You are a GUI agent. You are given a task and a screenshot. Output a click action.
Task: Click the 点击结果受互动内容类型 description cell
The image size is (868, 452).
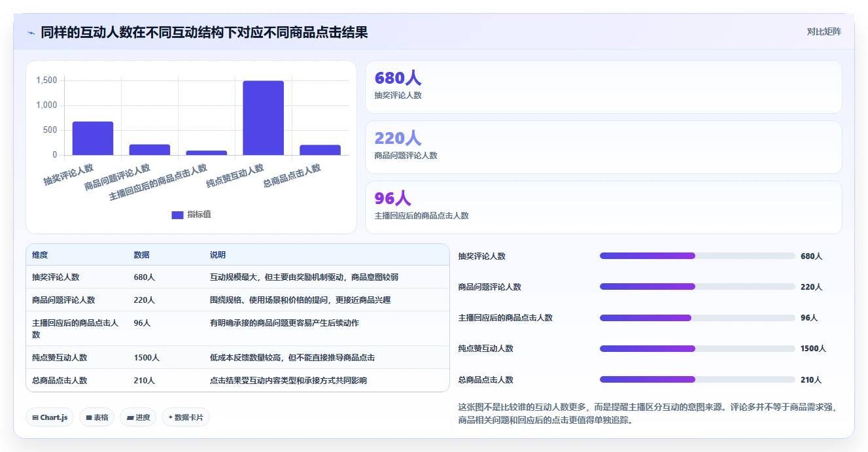(x=288, y=381)
